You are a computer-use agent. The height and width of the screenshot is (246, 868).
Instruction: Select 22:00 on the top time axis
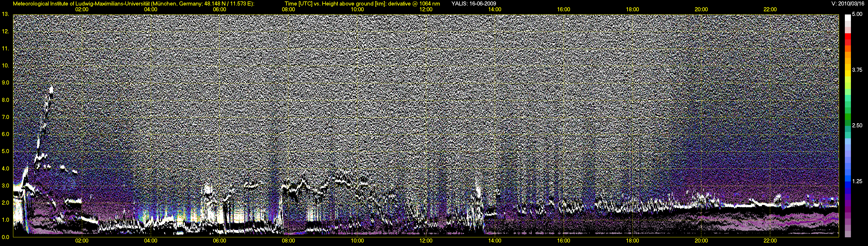click(770, 10)
